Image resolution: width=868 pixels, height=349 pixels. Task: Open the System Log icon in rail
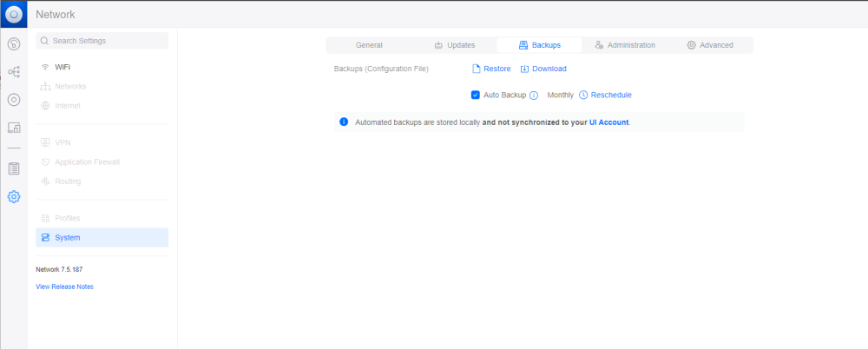(x=14, y=168)
